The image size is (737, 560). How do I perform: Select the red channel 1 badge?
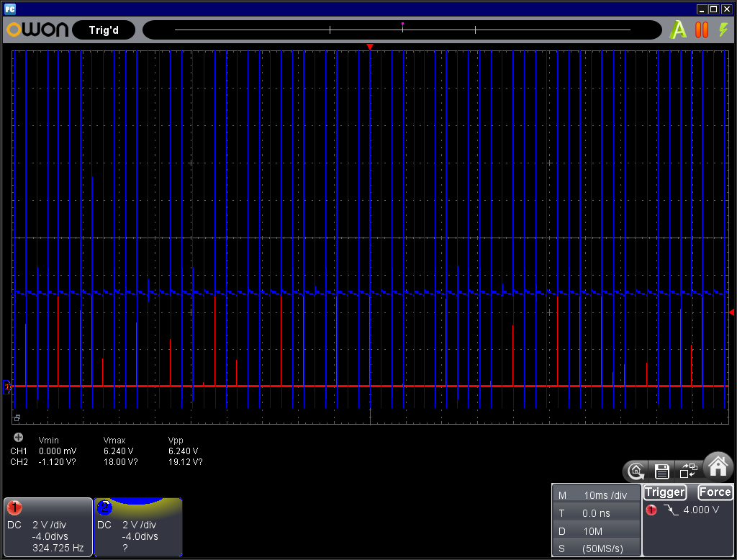click(14, 507)
